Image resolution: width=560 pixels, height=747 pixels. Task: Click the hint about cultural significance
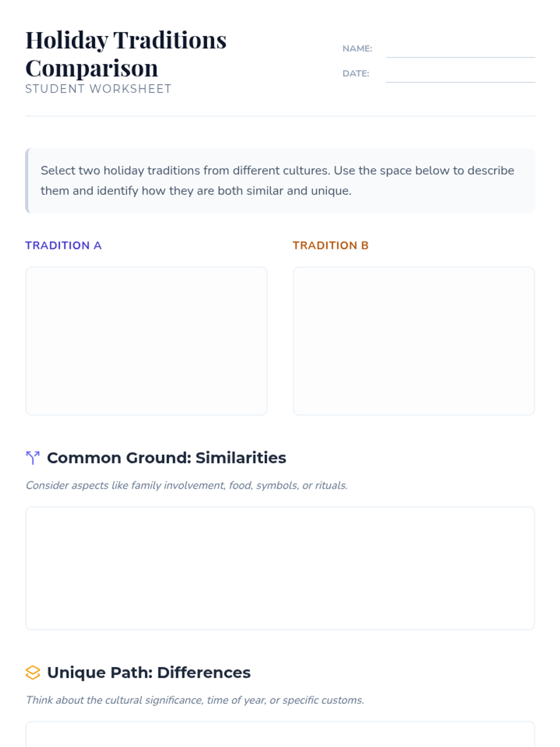pos(195,700)
